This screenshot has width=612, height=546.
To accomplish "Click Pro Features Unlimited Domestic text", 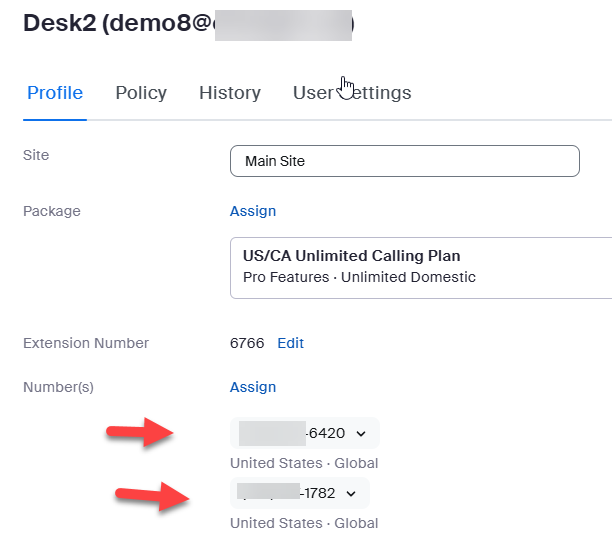I will (359, 277).
